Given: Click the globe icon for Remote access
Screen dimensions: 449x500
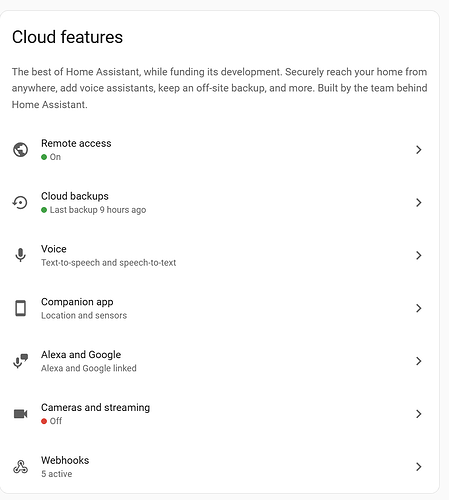Looking at the screenshot, I should 20,150.
